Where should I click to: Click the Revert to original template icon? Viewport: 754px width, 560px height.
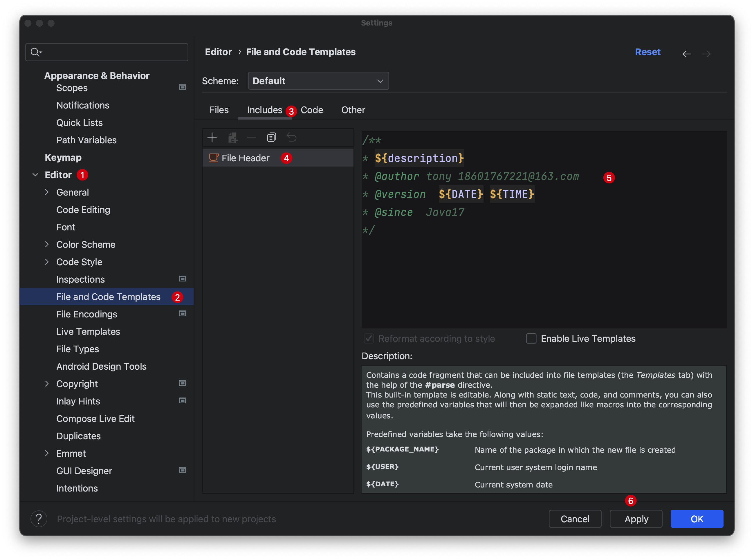click(x=292, y=137)
